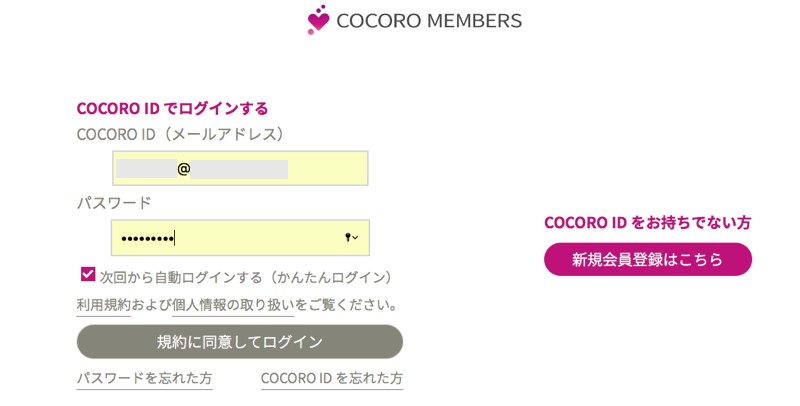The height and width of the screenshot is (406, 800).
Task: Expand the password autofill chevron
Action: point(356,238)
